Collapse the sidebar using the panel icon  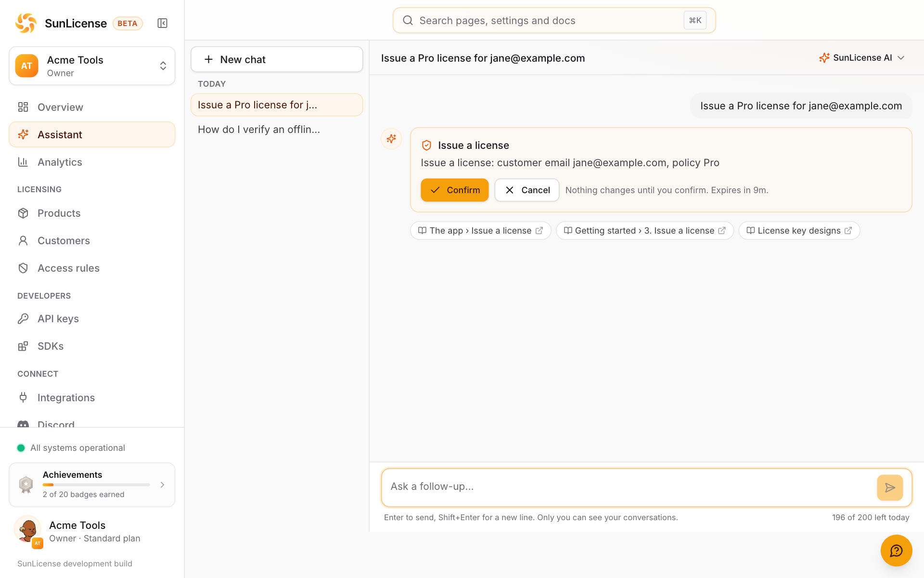coord(162,23)
